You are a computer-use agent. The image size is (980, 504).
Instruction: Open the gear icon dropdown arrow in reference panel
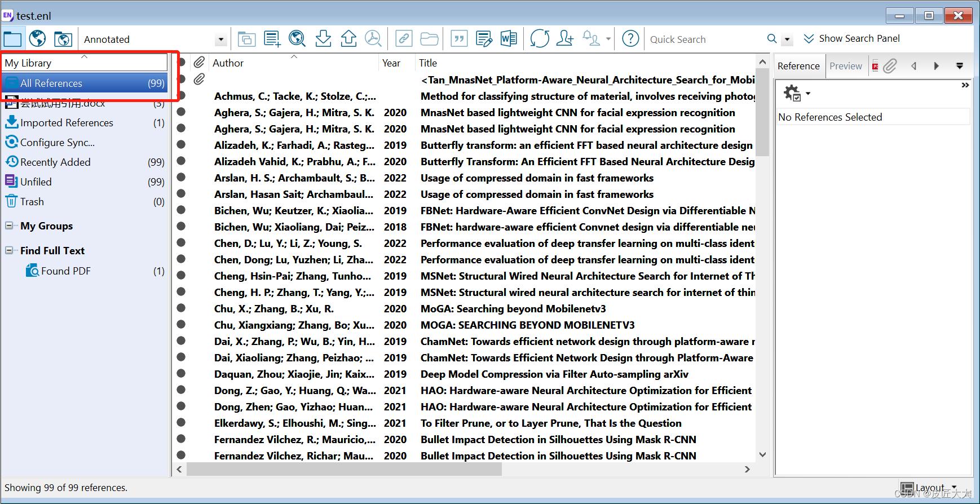[x=808, y=93]
